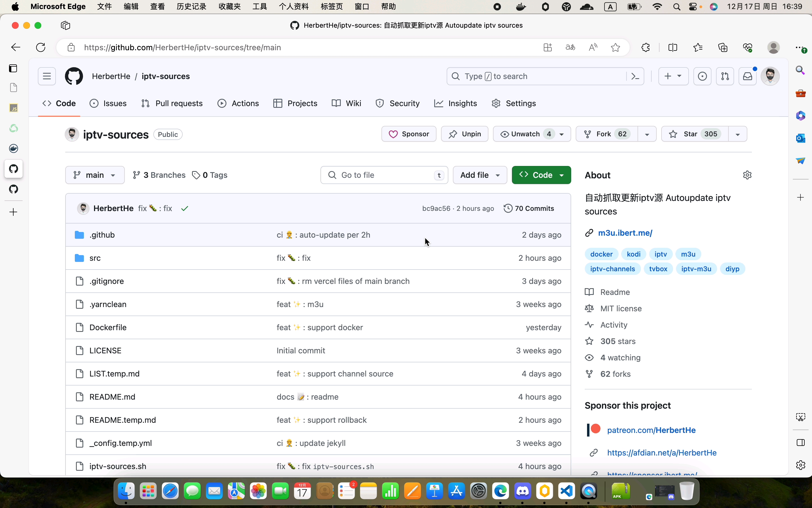Open Edge split screen icon
Viewport: 812px width, 508px height.
click(x=673, y=47)
